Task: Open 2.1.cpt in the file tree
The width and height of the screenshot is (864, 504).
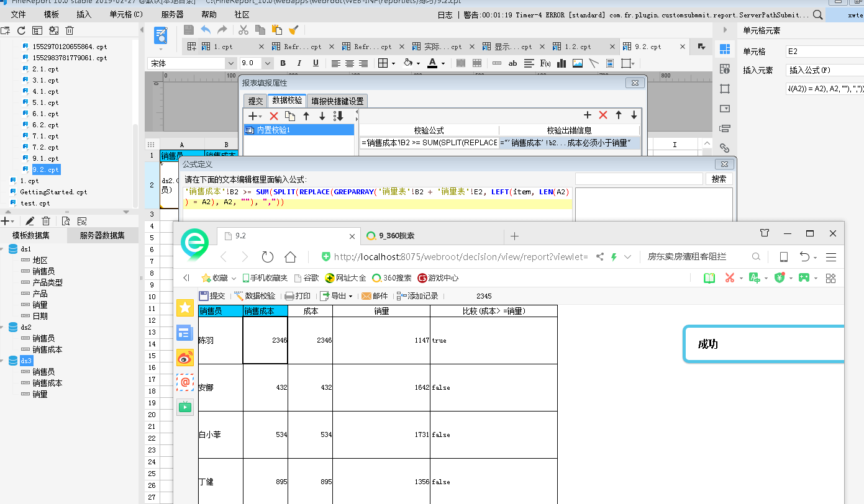Action: (x=45, y=69)
